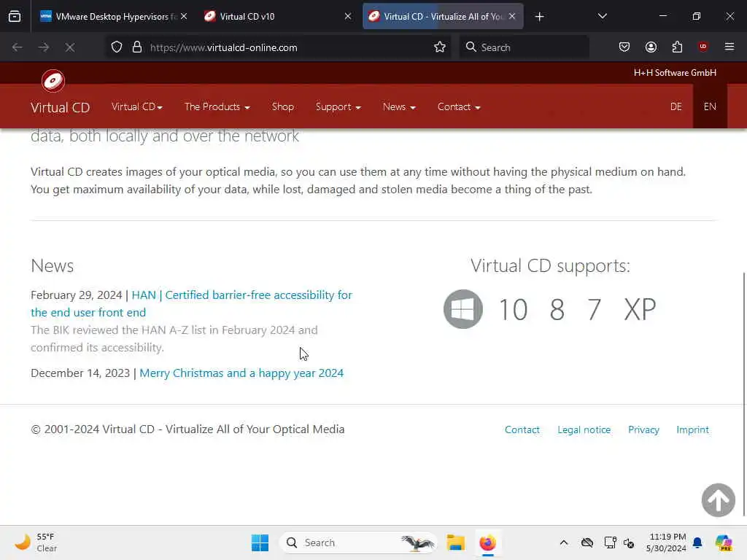Close the VMware Desktop Hypervisors tab
The height and width of the screenshot is (560, 747).
point(184,16)
